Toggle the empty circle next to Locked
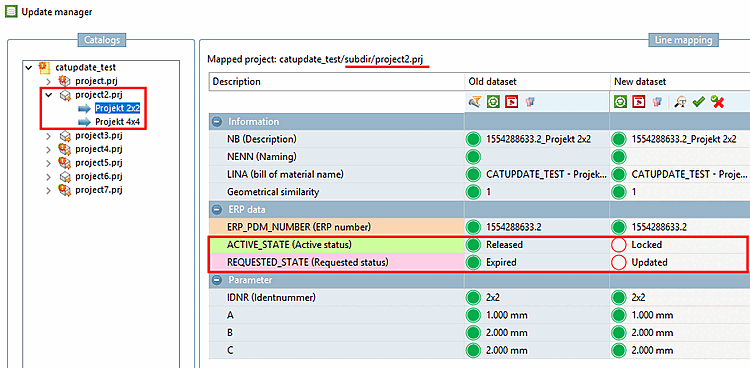 tap(619, 245)
